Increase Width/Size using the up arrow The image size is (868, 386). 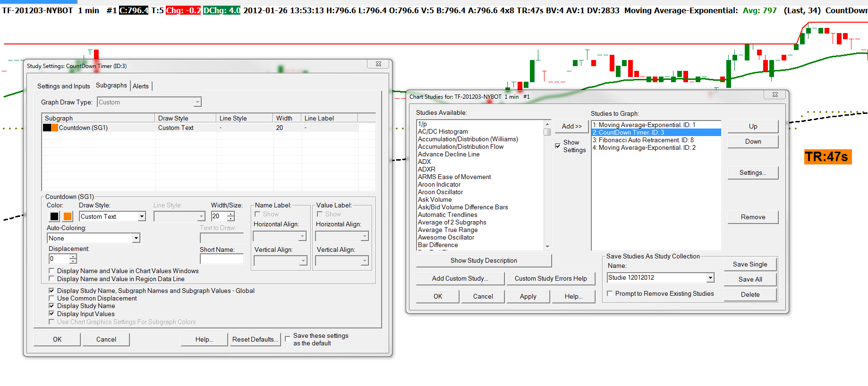(231, 214)
